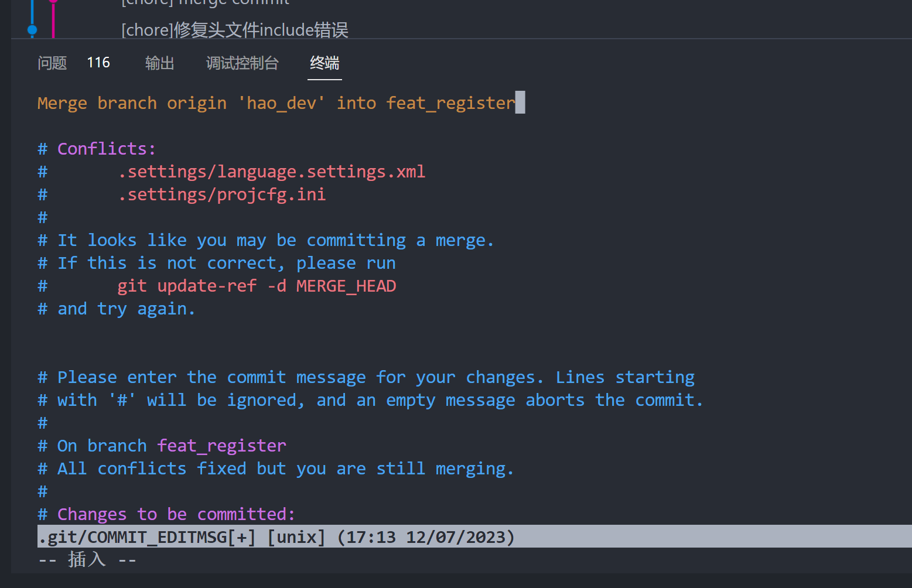This screenshot has width=912, height=588.
Task: Click the 'Merge branch origin' message line
Action: coord(275,102)
